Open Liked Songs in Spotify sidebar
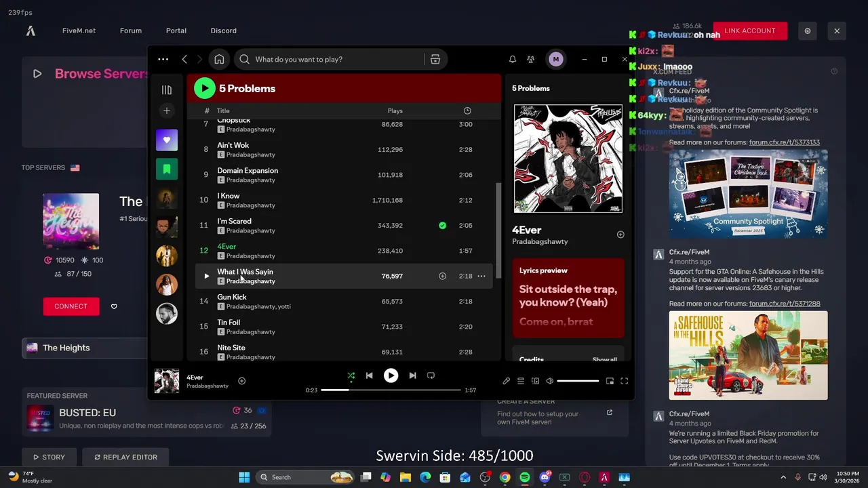 tap(167, 140)
